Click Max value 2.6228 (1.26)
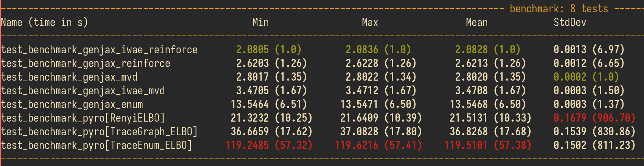 click(381, 64)
